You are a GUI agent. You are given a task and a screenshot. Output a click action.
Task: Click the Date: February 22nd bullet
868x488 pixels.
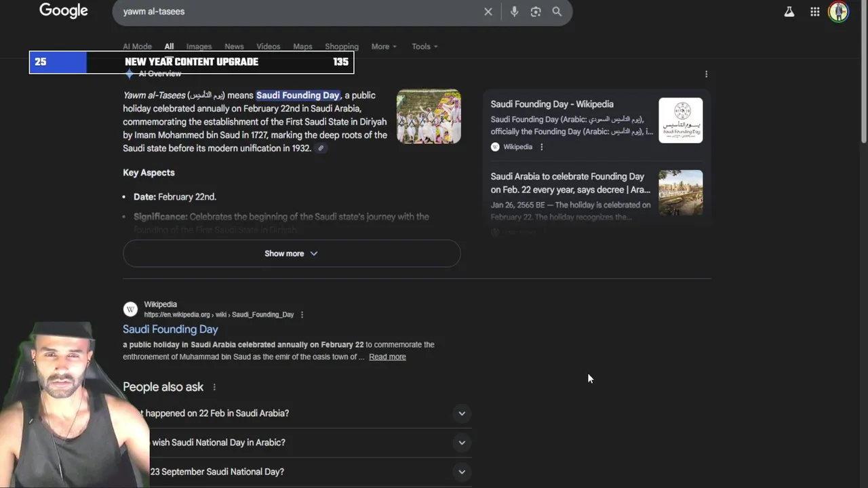[x=175, y=197]
